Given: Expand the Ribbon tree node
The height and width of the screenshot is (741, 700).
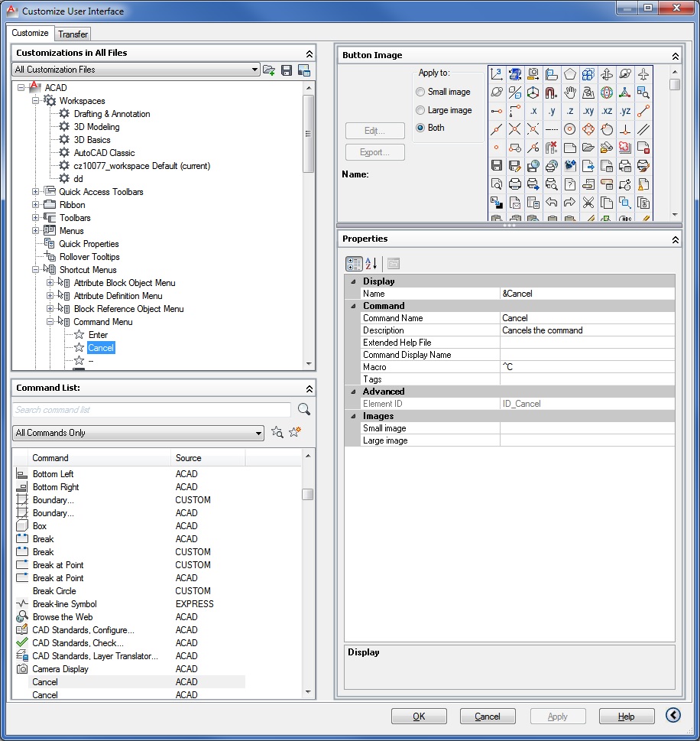Looking at the screenshot, I should click(36, 205).
